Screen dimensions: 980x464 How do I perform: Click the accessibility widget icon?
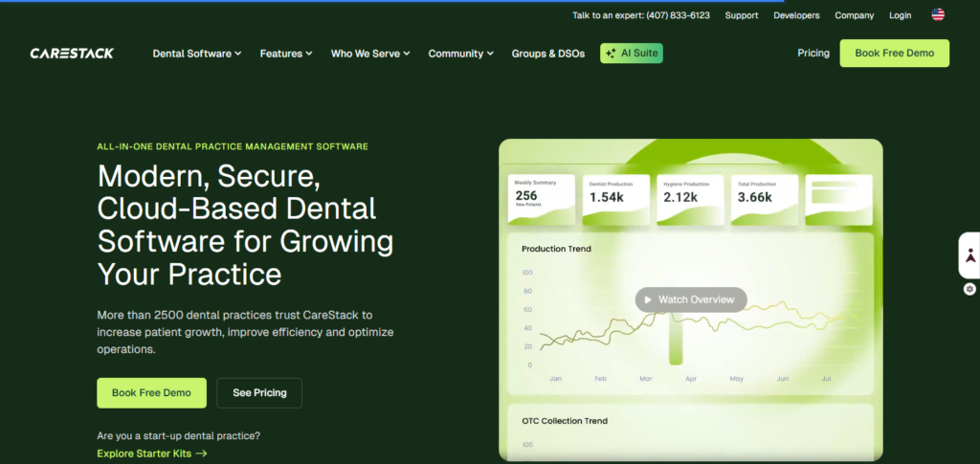tap(970, 255)
